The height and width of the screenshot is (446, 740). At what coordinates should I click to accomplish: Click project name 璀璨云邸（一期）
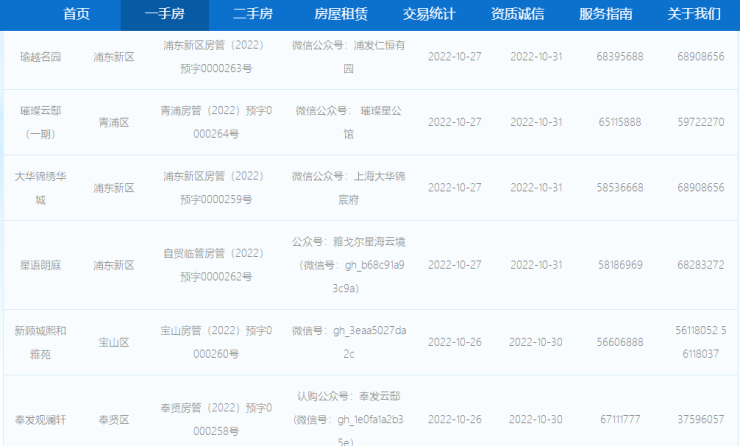41,123
